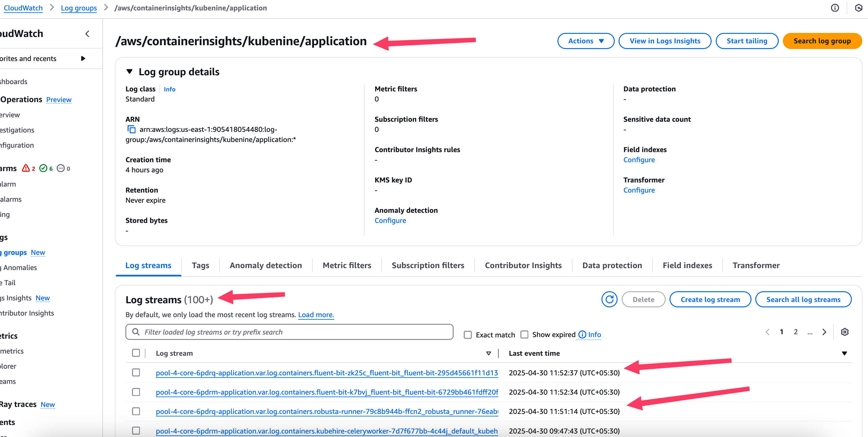Open the Transformer tab
Image resolution: width=868 pixels, height=437 pixels.
(756, 265)
